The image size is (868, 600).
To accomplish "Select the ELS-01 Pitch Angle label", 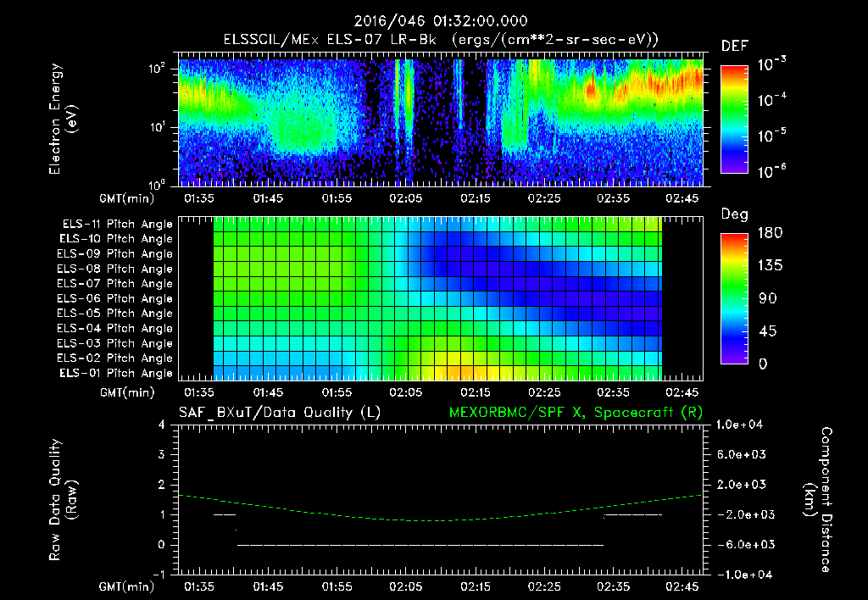I will (x=116, y=373).
